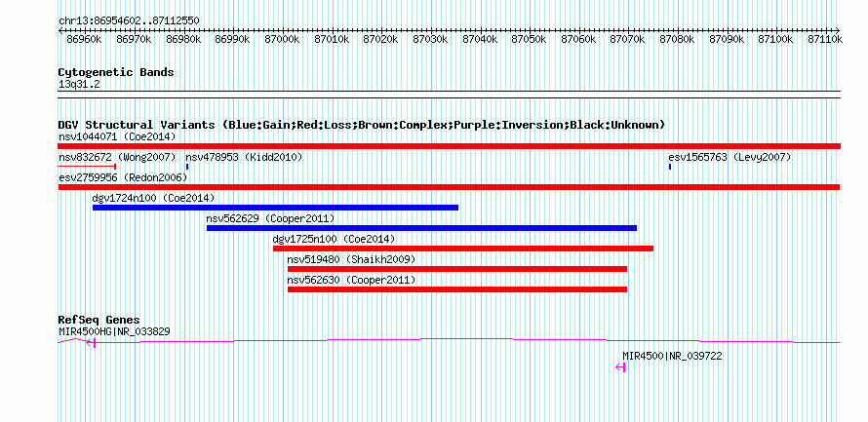Screen dimensions: 868x422
Task: Click the small blue nsv478953 (Kidd2010) marker
Action: [x=187, y=167]
